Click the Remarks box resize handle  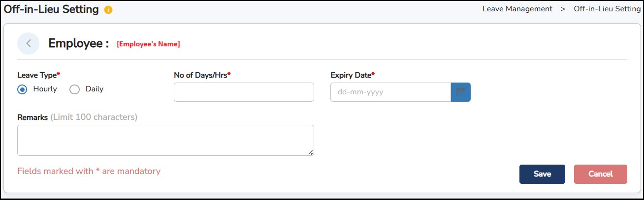(x=310, y=152)
